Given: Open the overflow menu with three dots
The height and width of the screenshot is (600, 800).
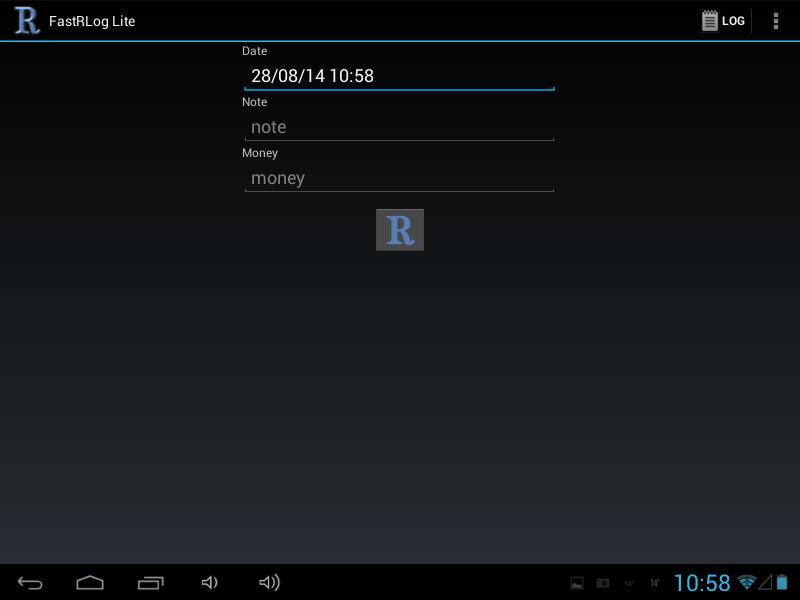Looking at the screenshot, I should [x=776, y=21].
